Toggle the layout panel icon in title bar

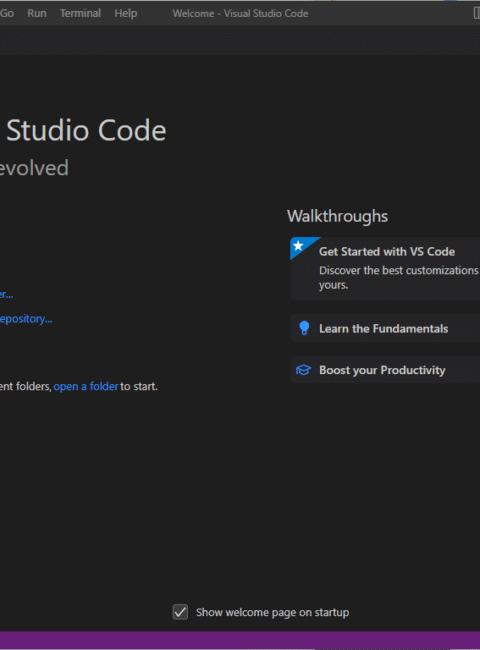477,13
